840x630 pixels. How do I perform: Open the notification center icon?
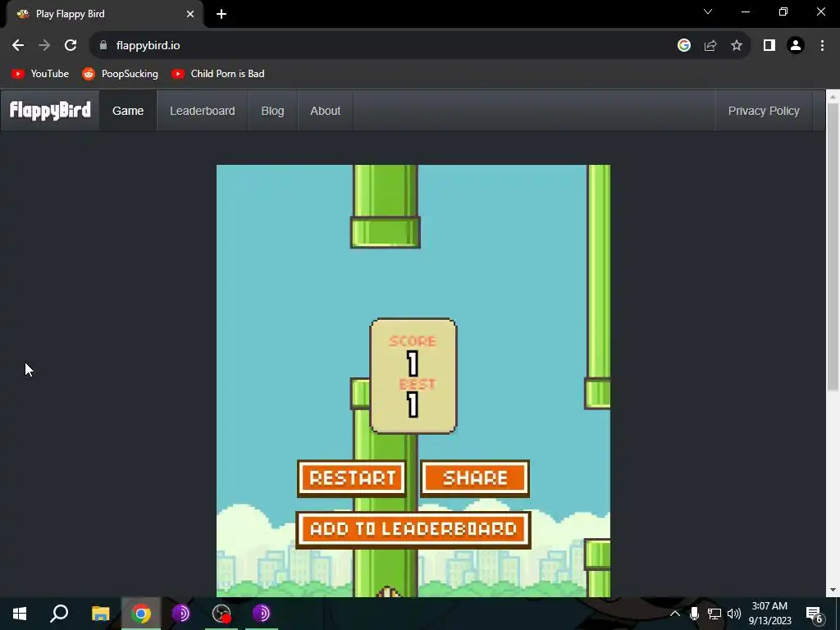[815, 614]
